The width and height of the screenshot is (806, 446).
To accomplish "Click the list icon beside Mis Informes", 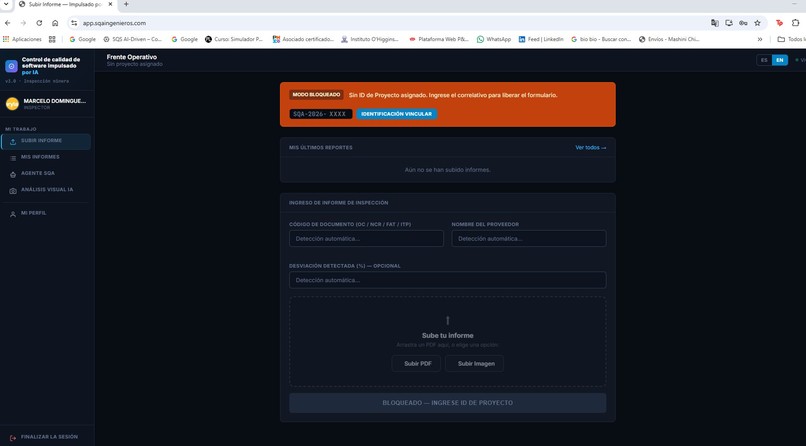I will (13, 158).
